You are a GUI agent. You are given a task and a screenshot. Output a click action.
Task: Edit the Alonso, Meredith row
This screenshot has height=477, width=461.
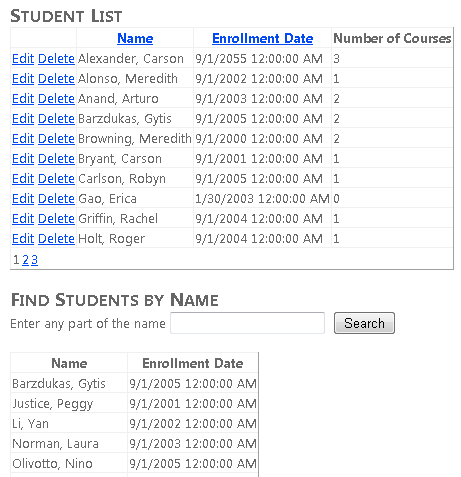tap(23, 79)
